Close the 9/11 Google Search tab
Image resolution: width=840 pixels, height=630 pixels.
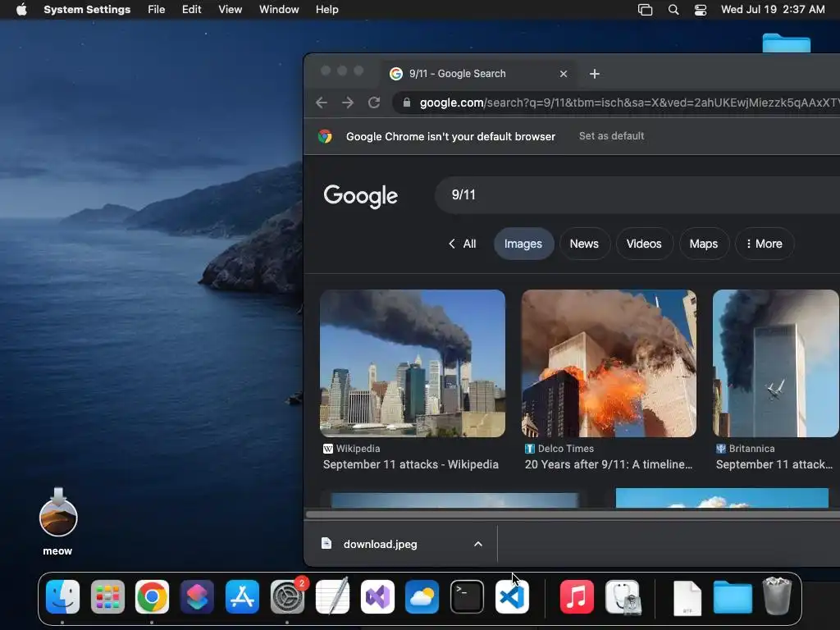pyautogui.click(x=564, y=74)
